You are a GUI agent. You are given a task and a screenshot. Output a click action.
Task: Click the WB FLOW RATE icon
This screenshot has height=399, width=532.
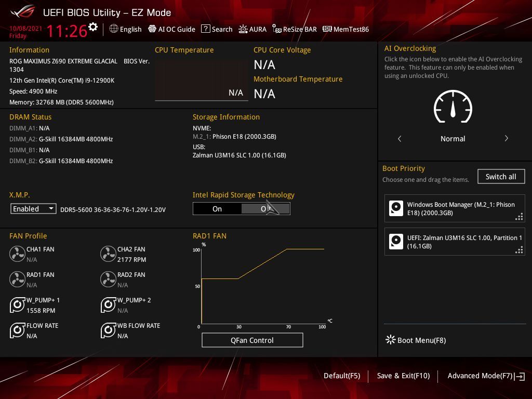pos(108,330)
